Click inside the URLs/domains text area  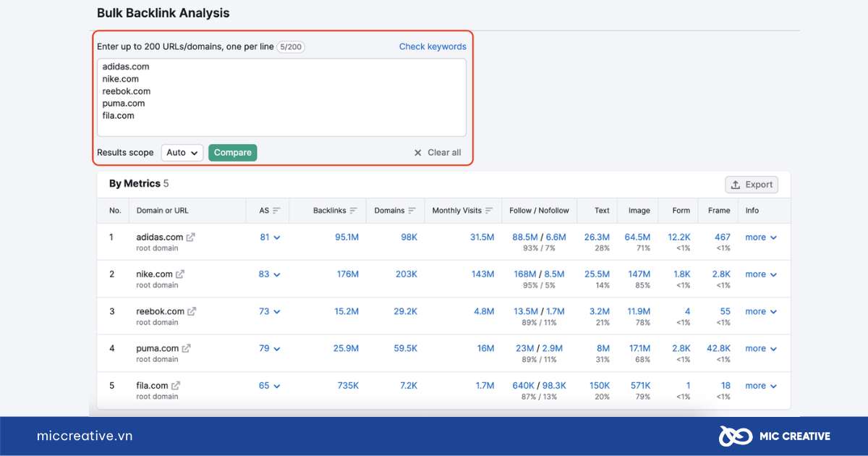coord(282,97)
